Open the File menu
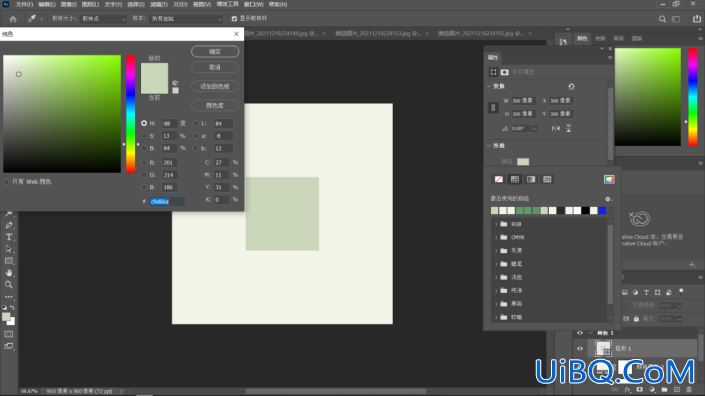 (24, 4)
